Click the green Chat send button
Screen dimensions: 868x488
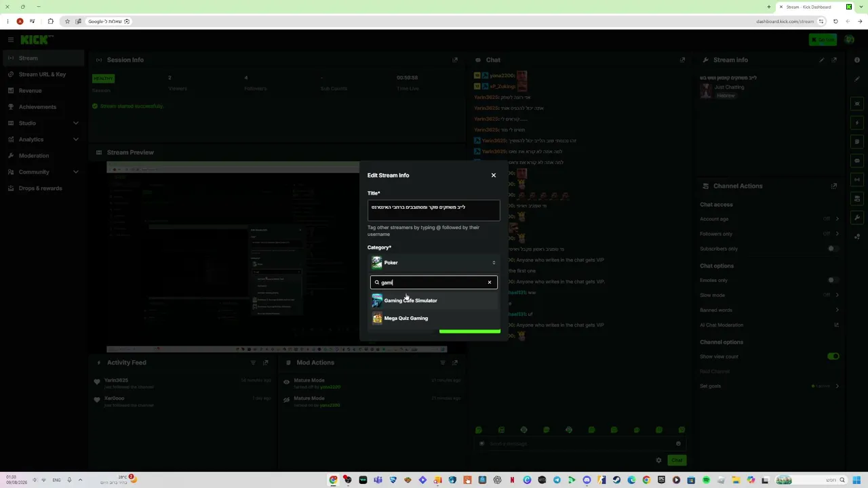click(677, 460)
